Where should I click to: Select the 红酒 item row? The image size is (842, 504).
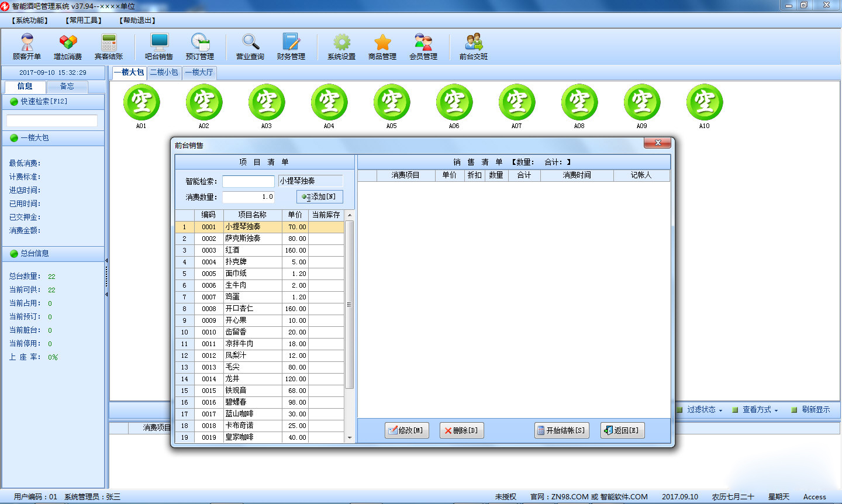[x=260, y=250]
